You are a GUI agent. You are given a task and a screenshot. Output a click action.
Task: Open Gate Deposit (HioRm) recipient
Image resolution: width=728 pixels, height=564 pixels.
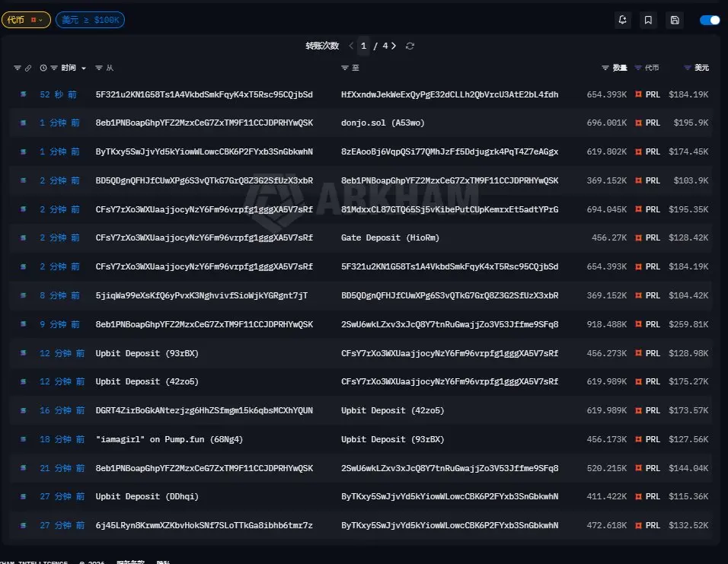pos(390,237)
